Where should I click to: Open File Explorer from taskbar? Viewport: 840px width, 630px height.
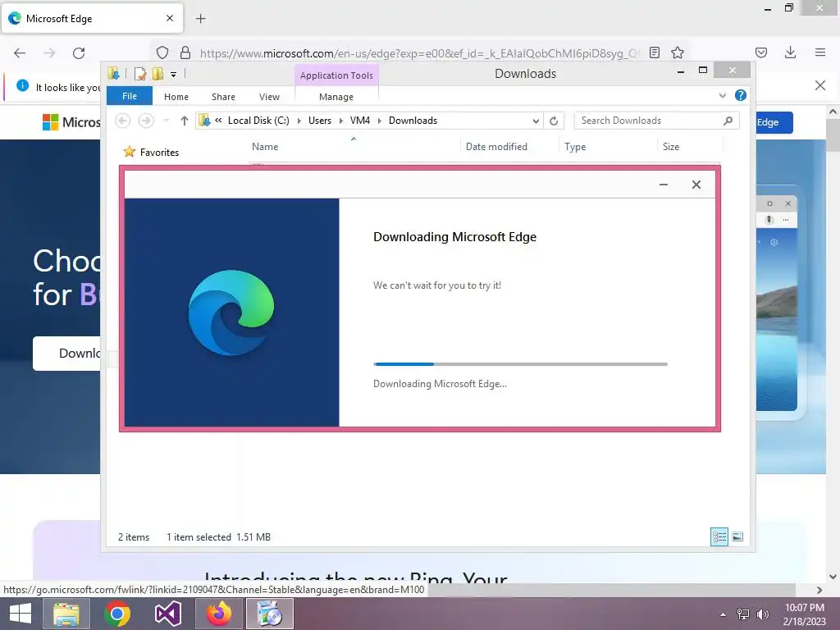[x=66, y=614]
